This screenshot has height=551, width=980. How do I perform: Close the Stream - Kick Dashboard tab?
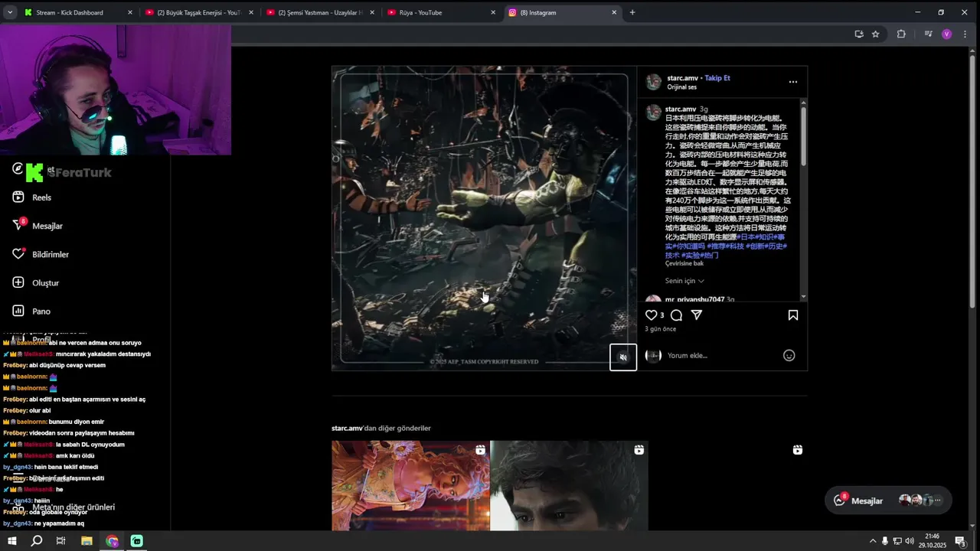click(x=130, y=12)
